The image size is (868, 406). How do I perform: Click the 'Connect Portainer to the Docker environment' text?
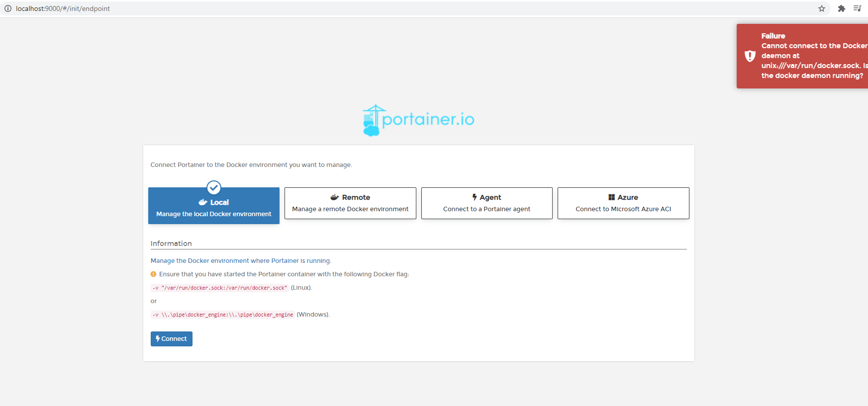tap(251, 164)
